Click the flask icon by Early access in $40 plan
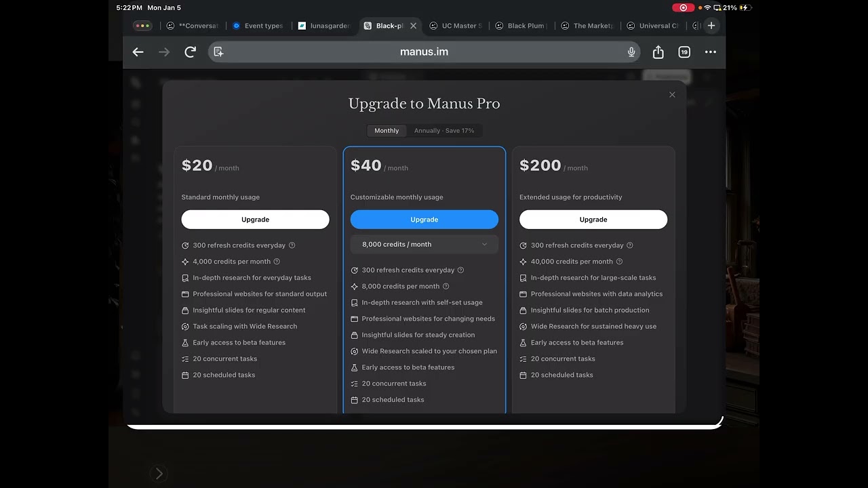Viewport: 868px width, 488px height. click(x=355, y=367)
